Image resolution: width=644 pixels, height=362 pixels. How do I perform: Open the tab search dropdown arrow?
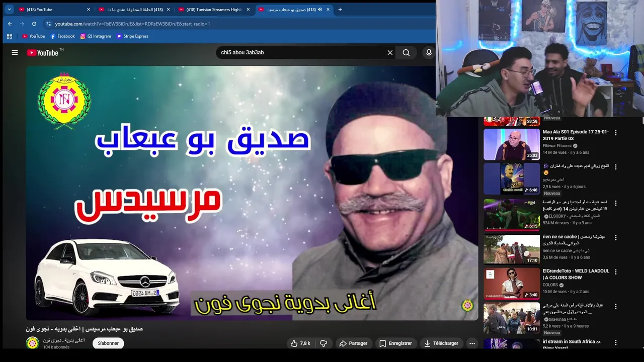point(9,9)
